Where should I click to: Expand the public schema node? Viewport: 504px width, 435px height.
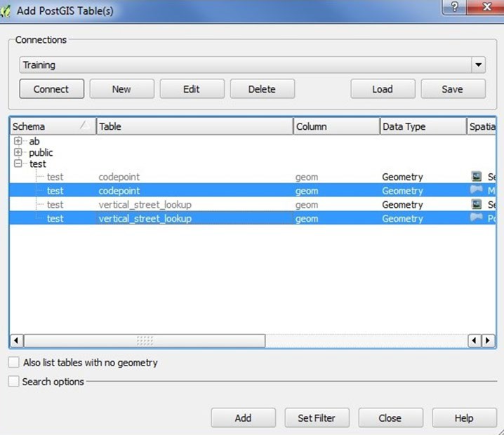(18, 152)
